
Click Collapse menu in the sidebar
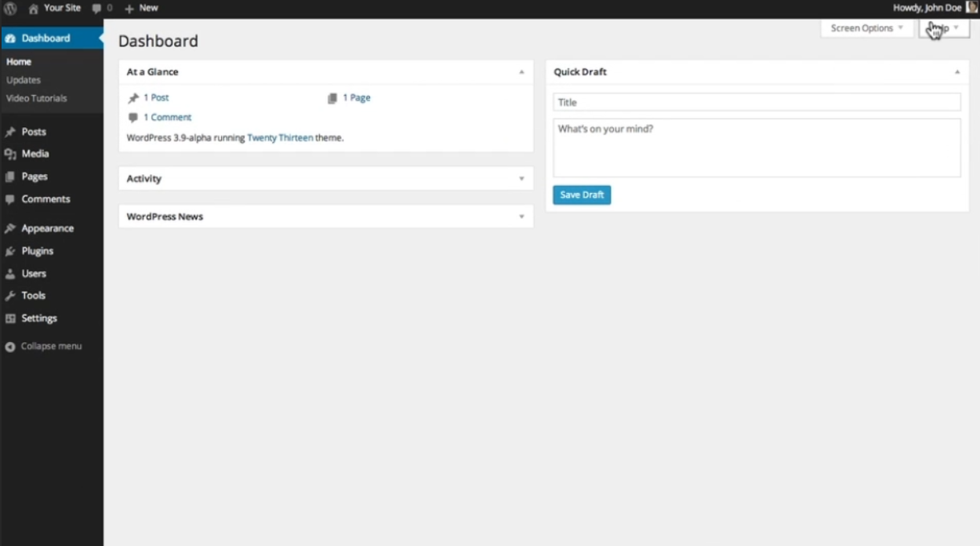coord(51,347)
